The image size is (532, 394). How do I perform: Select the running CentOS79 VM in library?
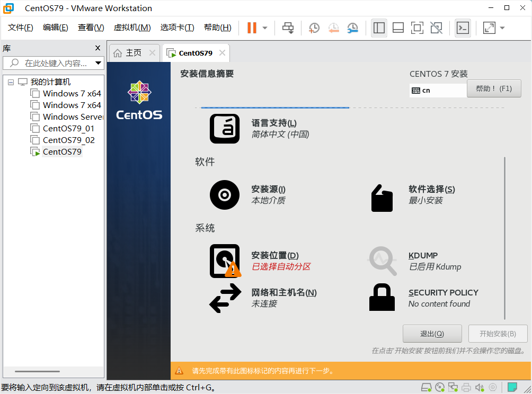(x=62, y=151)
